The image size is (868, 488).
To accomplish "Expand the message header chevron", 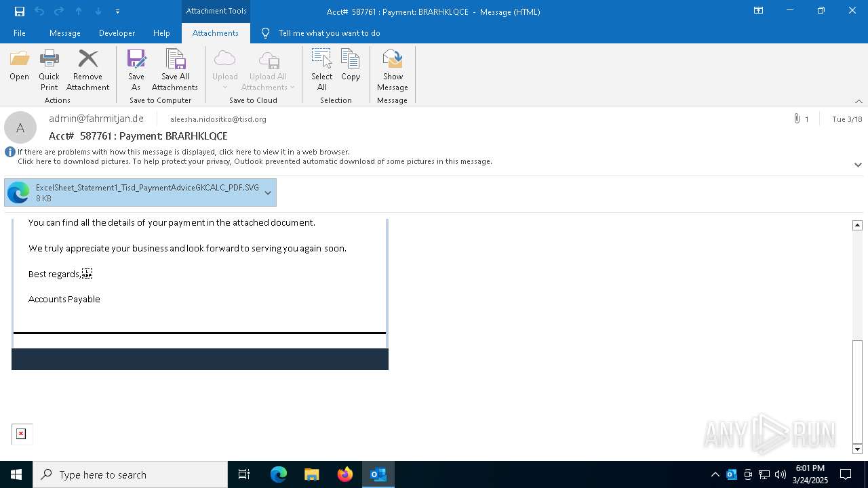I will click(x=858, y=165).
